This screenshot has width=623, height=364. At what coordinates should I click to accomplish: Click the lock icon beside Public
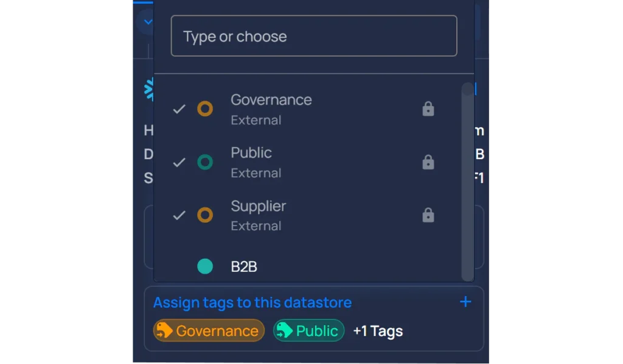click(x=428, y=162)
